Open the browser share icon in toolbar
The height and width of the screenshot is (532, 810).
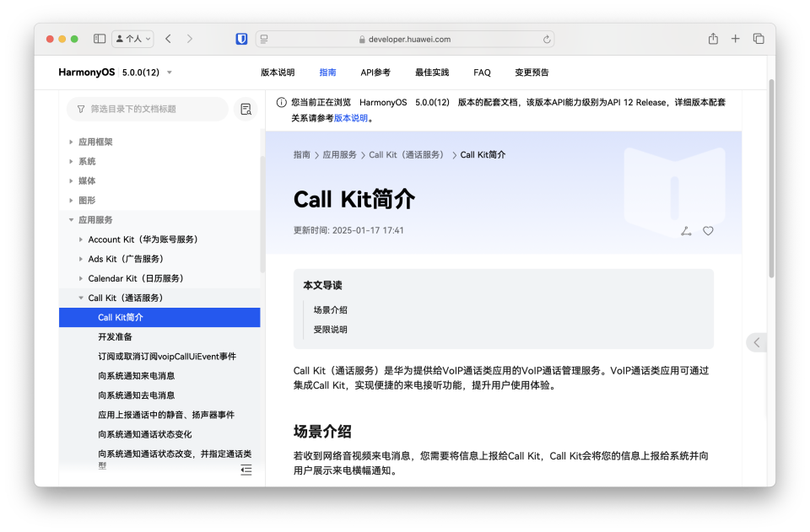coord(712,38)
